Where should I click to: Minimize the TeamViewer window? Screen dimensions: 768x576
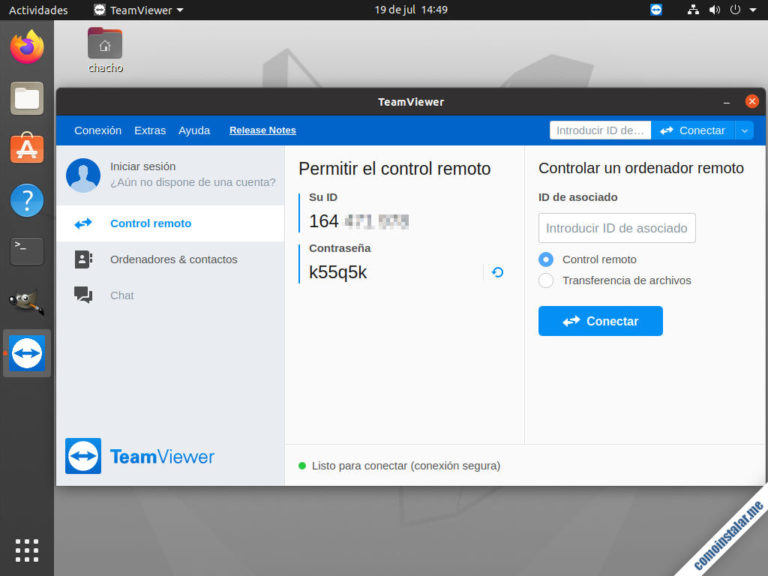point(726,102)
